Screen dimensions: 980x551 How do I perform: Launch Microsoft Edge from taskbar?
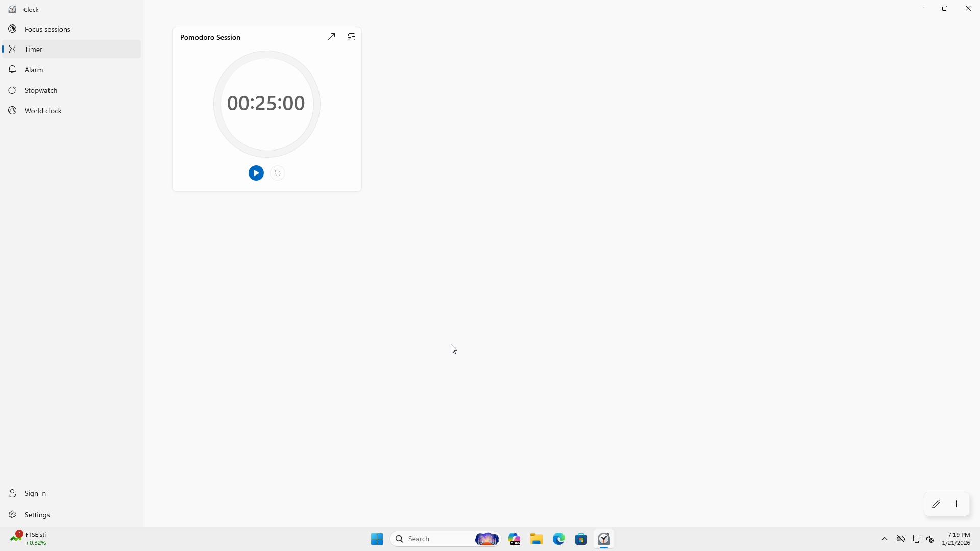coord(558,539)
